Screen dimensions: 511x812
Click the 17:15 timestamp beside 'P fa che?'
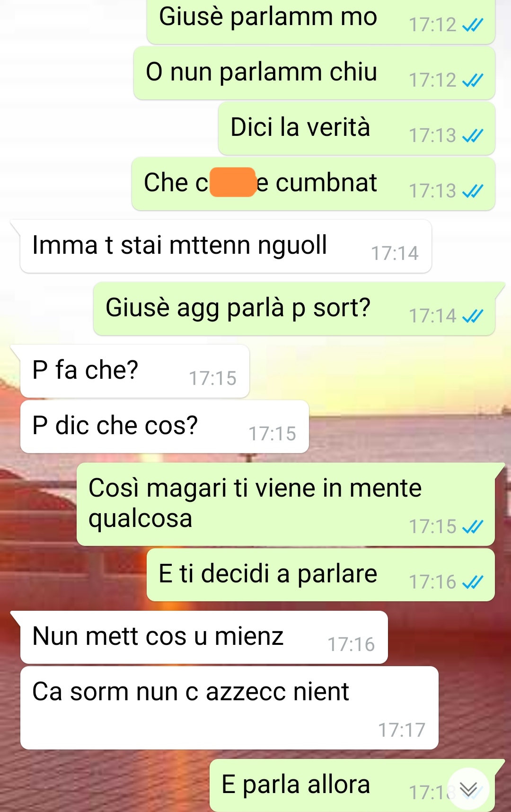[212, 379]
